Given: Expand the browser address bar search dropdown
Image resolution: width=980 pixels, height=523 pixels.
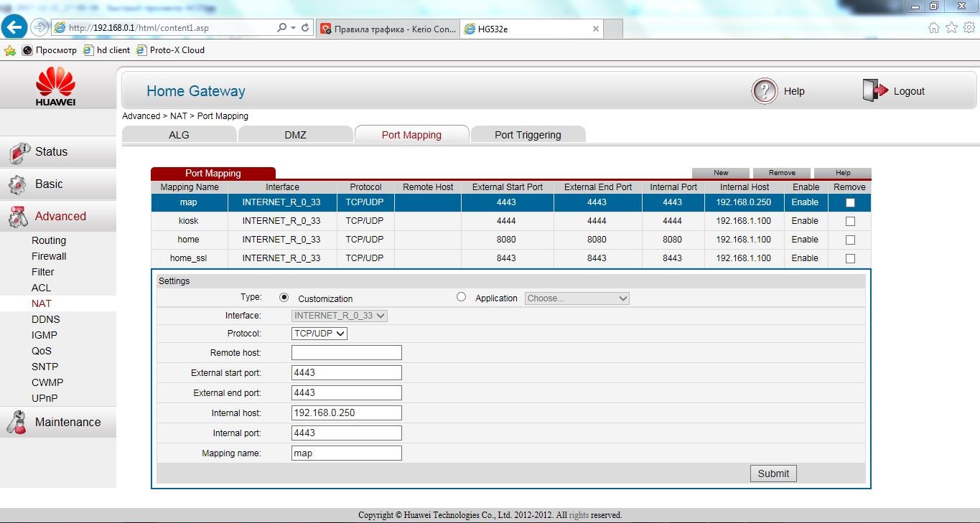Looking at the screenshot, I should 293,28.
